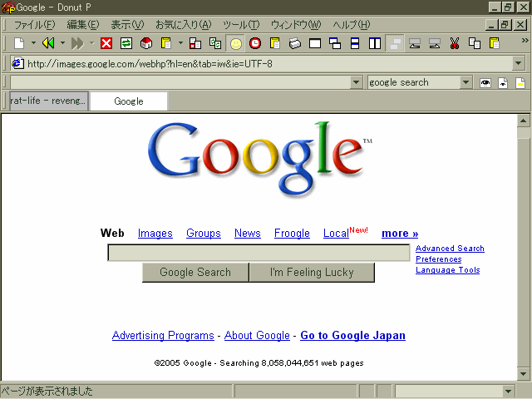The width and height of the screenshot is (532, 399).
Task: Expand the new page dropdown arrow
Action: click(33, 43)
